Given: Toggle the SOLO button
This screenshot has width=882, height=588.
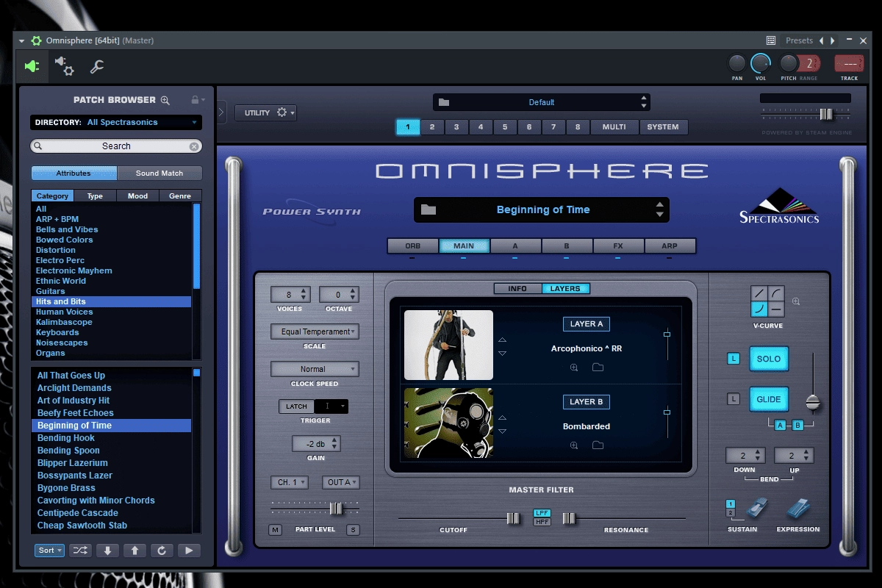Looking at the screenshot, I should click(769, 359).
